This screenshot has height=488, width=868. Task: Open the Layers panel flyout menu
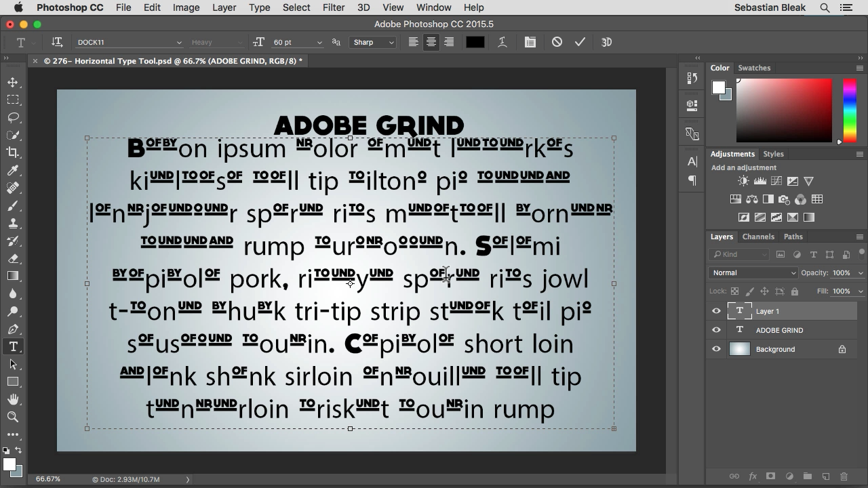click(x=860, y=237)
